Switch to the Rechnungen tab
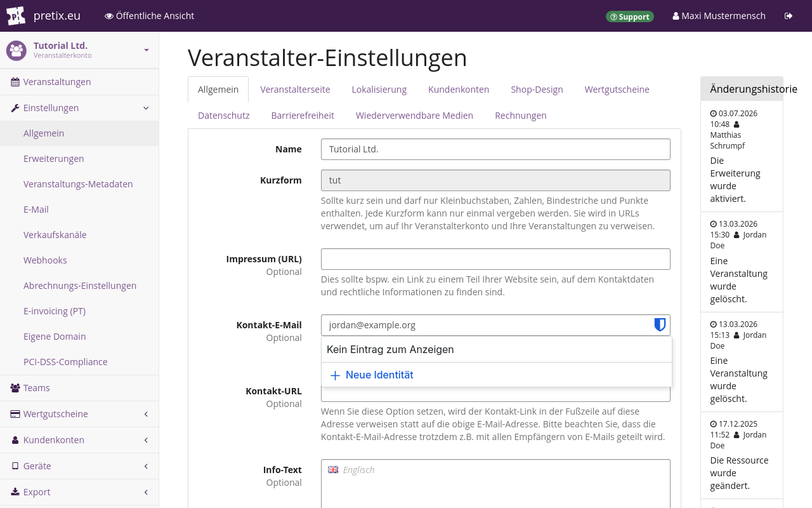 (521, 116)
